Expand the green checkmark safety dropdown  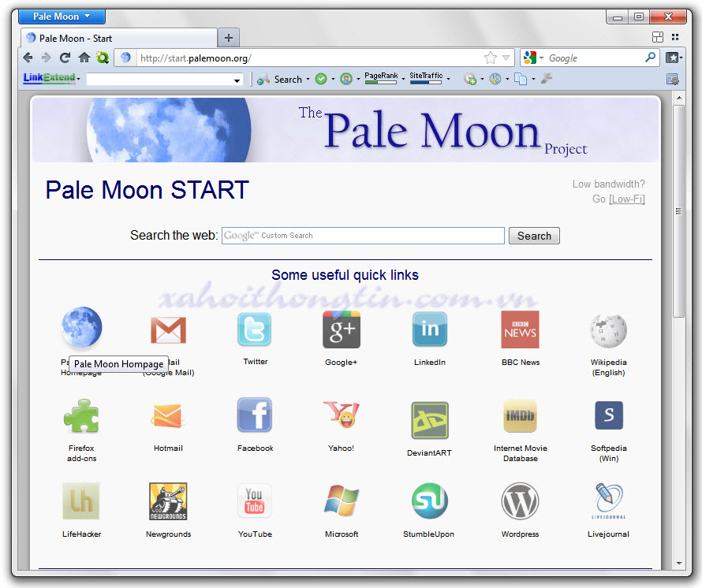333,79
